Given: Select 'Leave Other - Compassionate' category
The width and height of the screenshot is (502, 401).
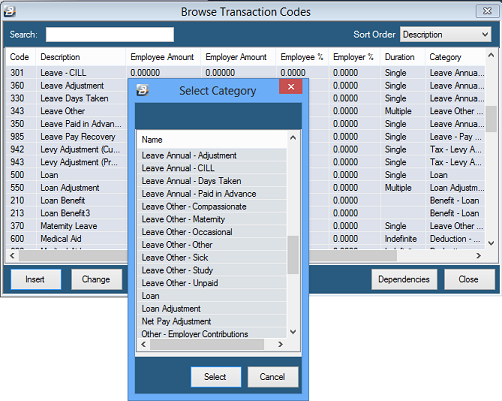Looking at the screenshot, I should (212, 207).
